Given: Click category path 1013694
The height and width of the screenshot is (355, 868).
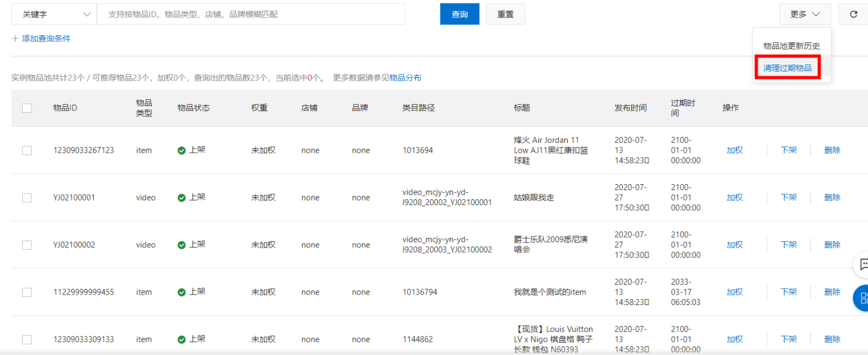Looking at the screenshot, I should (x=418, y=150).
